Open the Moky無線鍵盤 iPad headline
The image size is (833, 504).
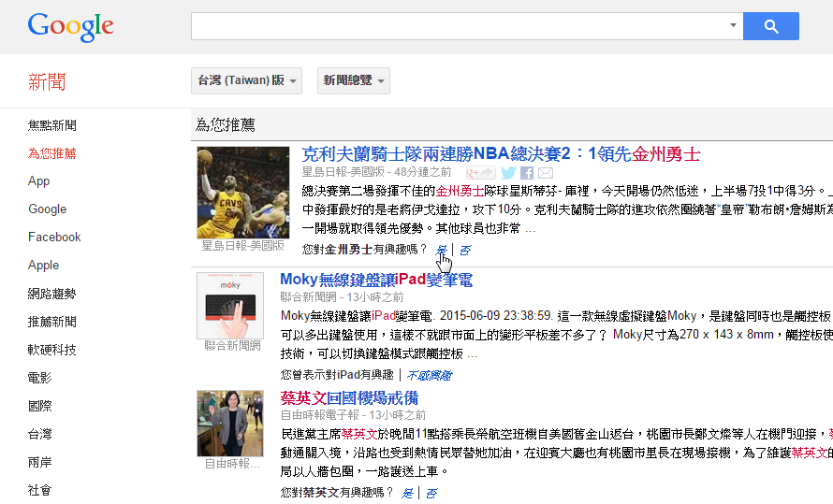(376, 280)
